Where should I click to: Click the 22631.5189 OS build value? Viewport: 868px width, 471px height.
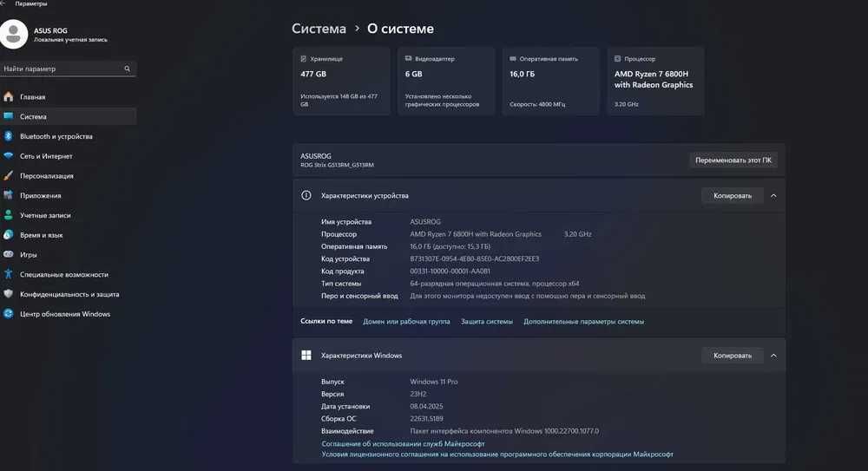(x=426, y=419)
